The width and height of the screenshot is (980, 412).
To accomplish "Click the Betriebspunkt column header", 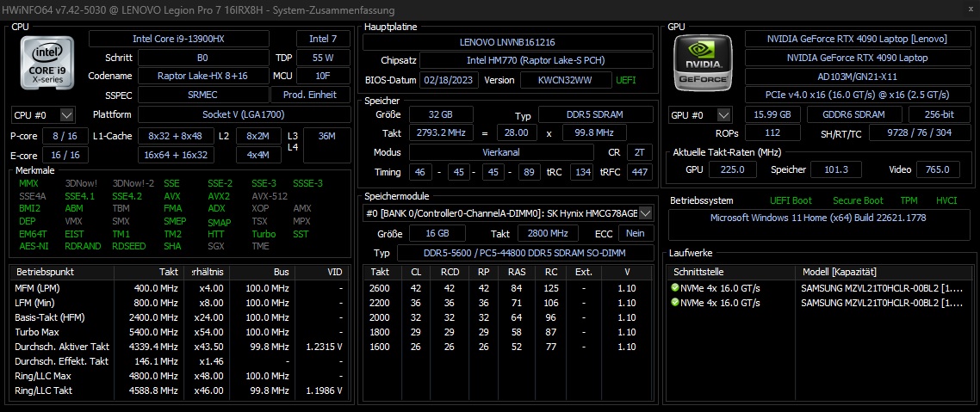I will click(44, 271).
